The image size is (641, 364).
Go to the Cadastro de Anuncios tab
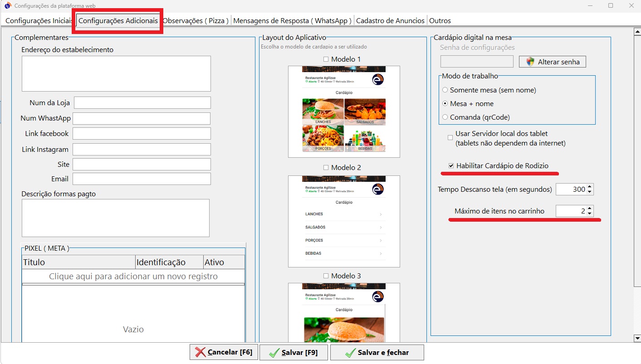tap(390, 21)
